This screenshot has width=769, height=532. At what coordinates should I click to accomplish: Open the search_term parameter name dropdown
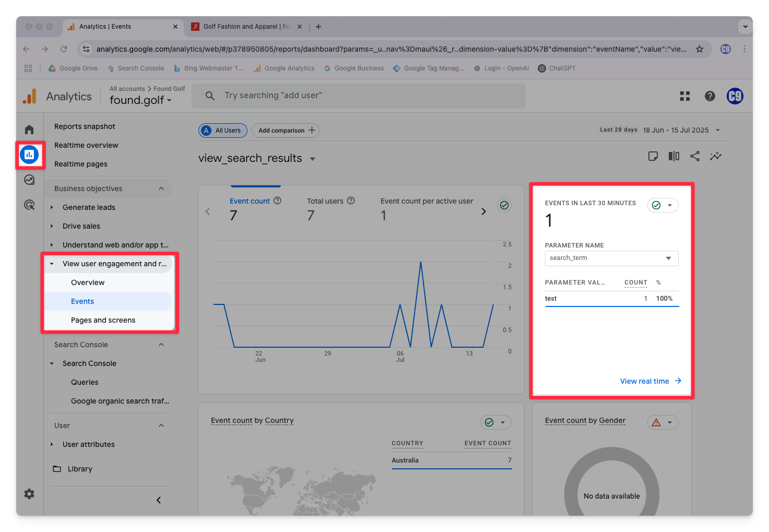click(611, 258)
